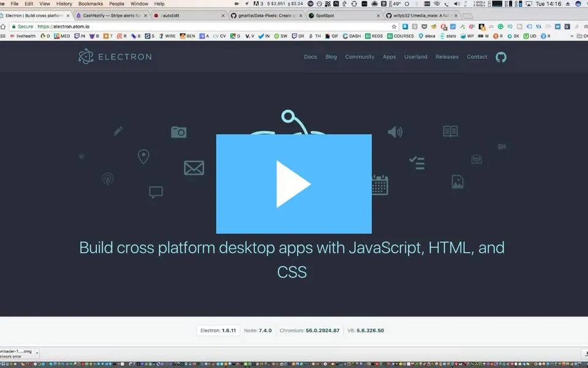This screenshot has height=368, width=588.
Task: Click the Pocket extension icon
Action: tap(424, 26)
